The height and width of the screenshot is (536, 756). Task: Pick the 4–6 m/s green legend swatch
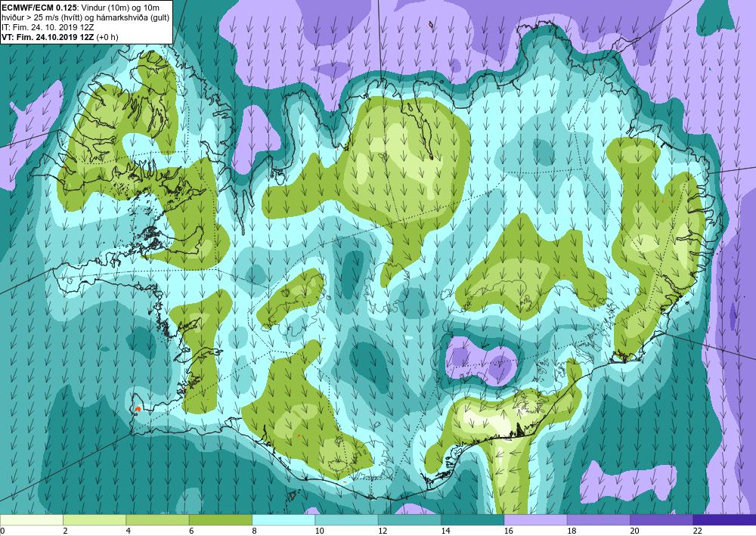(158, 520)
